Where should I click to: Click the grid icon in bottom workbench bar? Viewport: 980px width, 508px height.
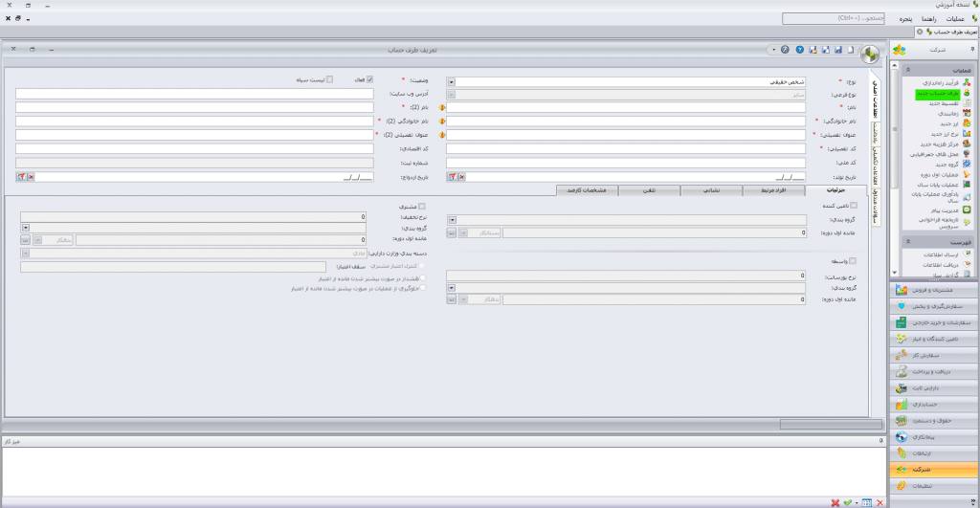pos(866,503)
